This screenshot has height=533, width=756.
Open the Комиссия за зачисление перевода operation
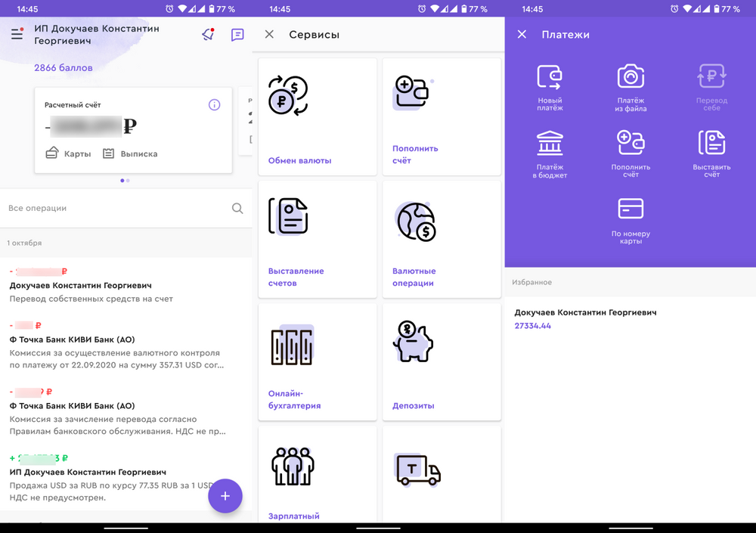(125, 412)
